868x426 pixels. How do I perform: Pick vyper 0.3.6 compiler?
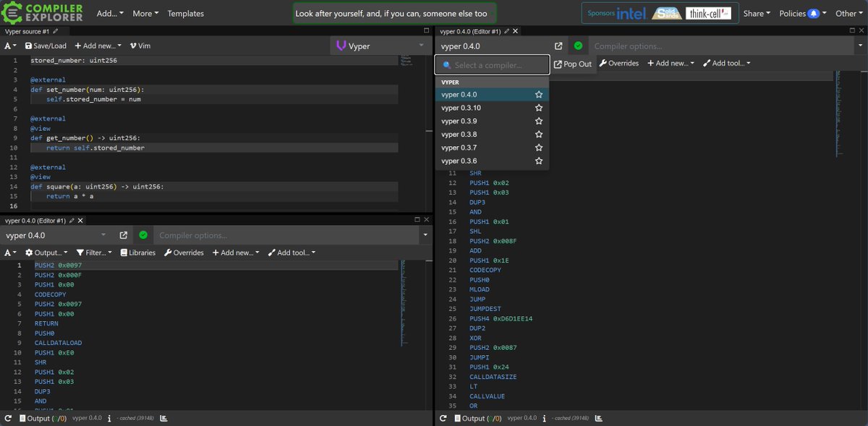coord(492,161)
